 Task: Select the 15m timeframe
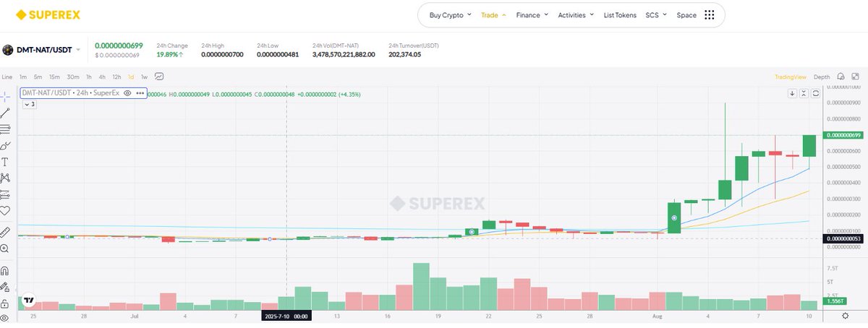54,77
